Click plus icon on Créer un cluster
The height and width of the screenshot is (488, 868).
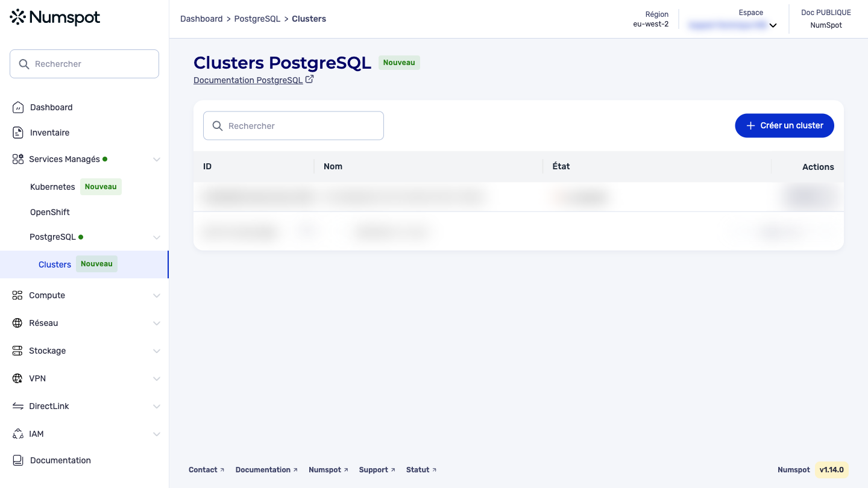click(x=750, y=125)
